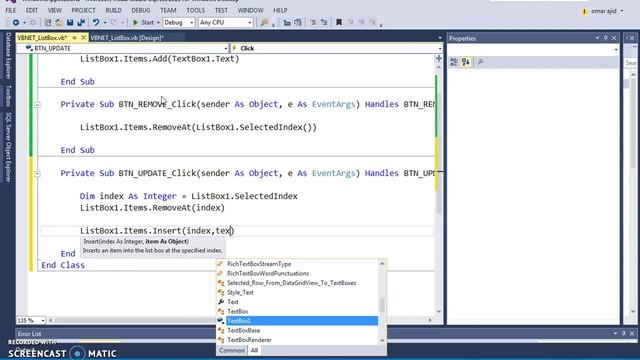Open the WINDOW menu
The image size is (640, 360).
click(250, 10)
